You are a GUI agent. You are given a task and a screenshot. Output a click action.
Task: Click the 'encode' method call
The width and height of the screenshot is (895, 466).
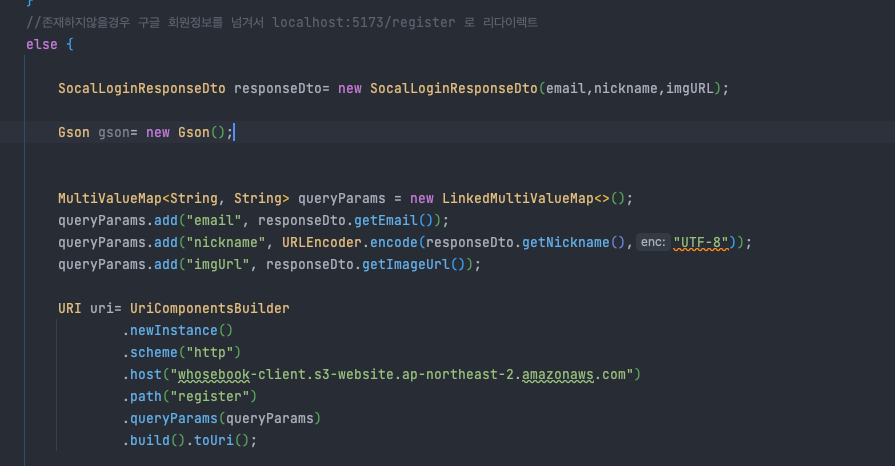pyautogui.click(x=393, y=243)
